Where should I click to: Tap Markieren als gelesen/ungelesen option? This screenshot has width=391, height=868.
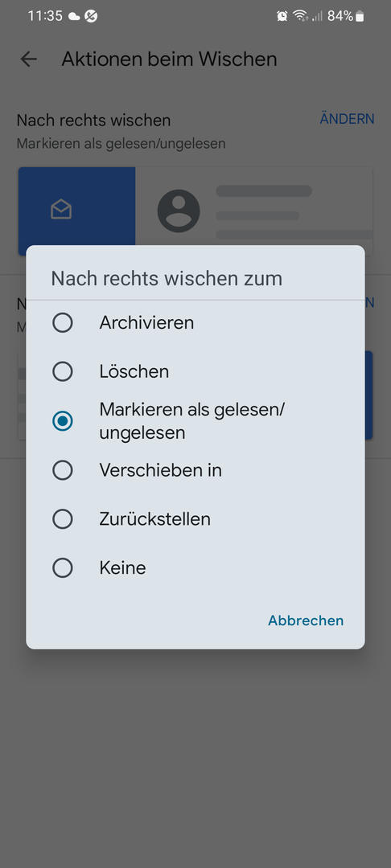pos(195,420)
